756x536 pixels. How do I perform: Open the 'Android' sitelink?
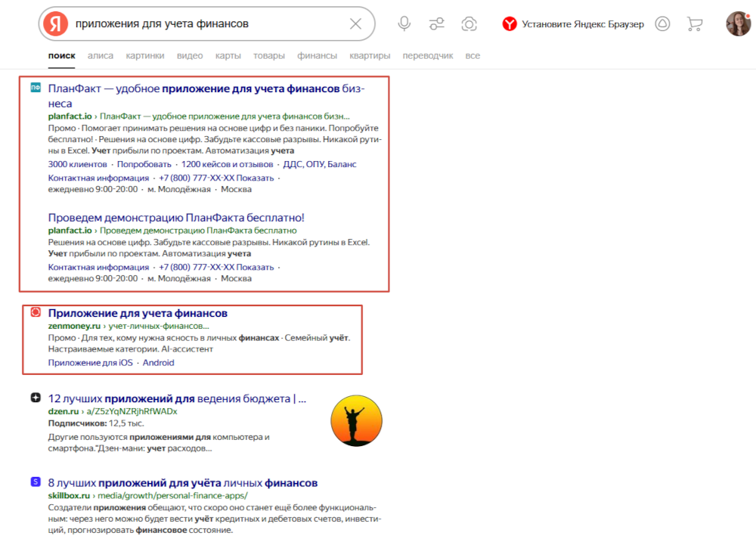[158, 362]
